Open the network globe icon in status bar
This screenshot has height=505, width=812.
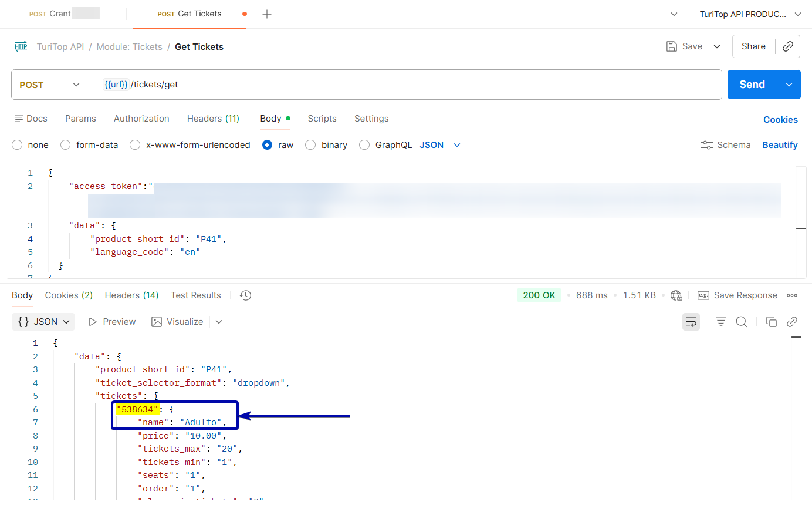[676, 295]
